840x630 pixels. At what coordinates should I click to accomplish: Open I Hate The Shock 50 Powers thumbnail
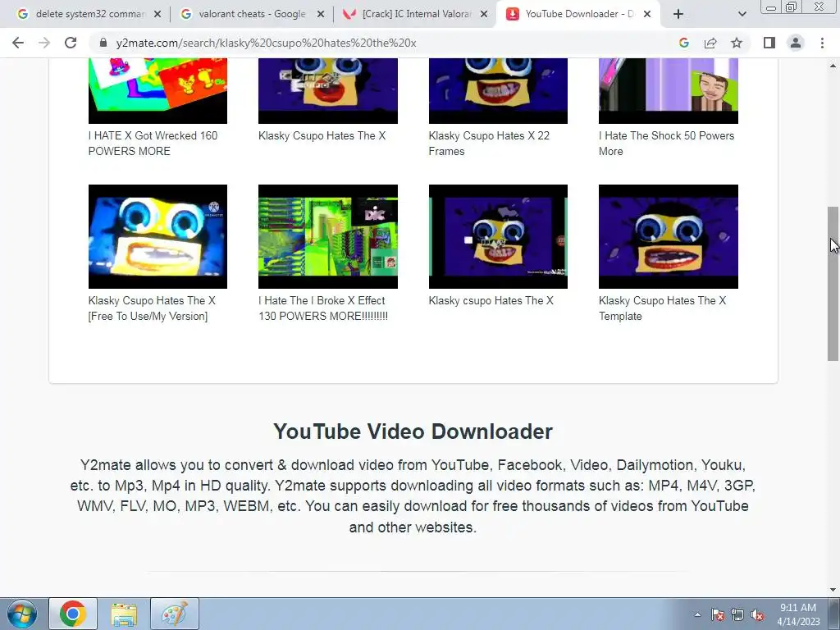pos(668,91)
